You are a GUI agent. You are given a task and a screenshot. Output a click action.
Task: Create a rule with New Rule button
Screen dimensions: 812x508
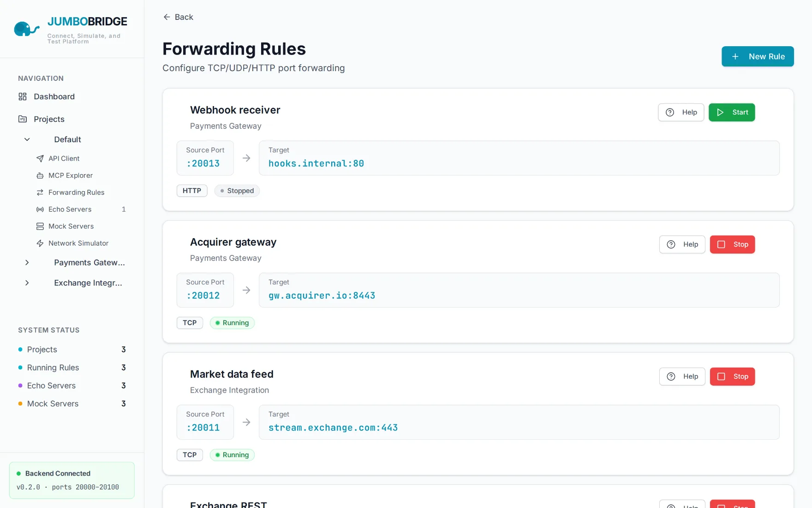[758, 56]
